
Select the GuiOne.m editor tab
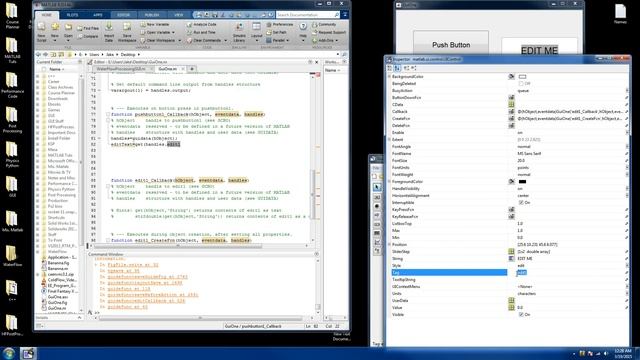click(168, 69)
